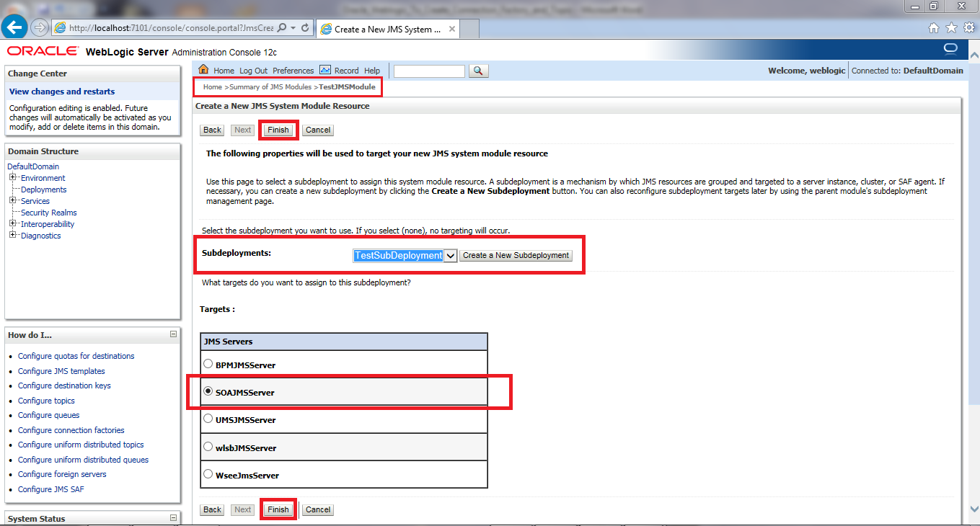Click the address bar search magnifier icon
980x526 pixels.
(282, 28)
